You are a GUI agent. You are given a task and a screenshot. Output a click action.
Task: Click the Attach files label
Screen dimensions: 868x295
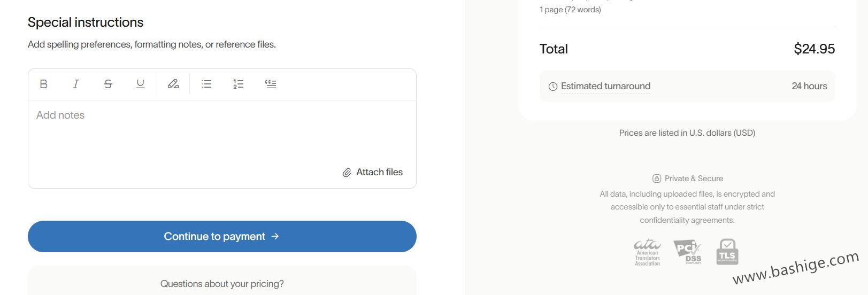379,172
